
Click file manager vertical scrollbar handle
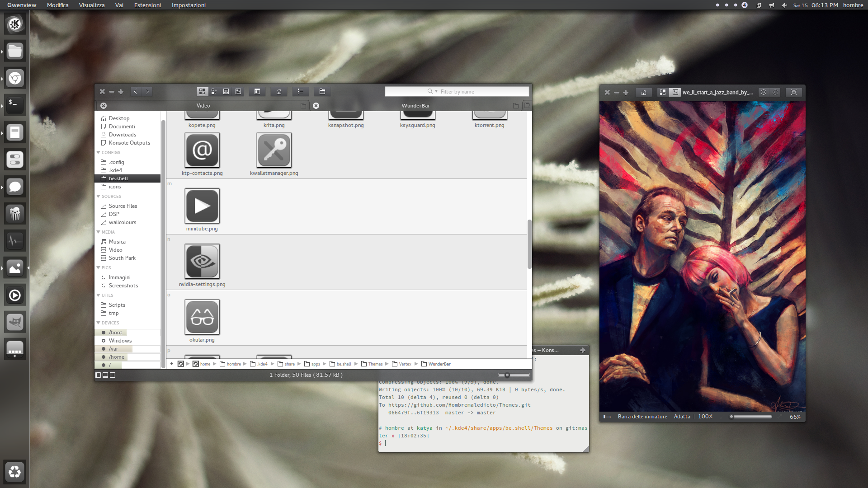(x=529, y=244)
